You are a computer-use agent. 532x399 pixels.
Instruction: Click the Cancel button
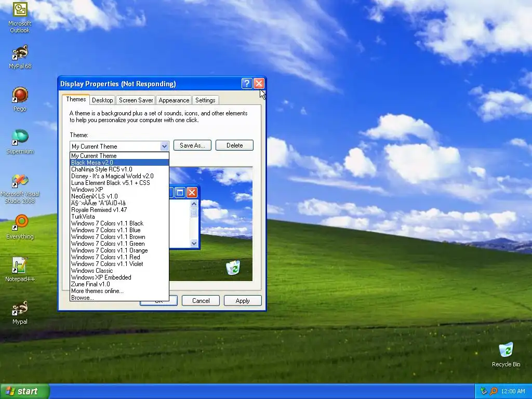(x=201, y=301)
